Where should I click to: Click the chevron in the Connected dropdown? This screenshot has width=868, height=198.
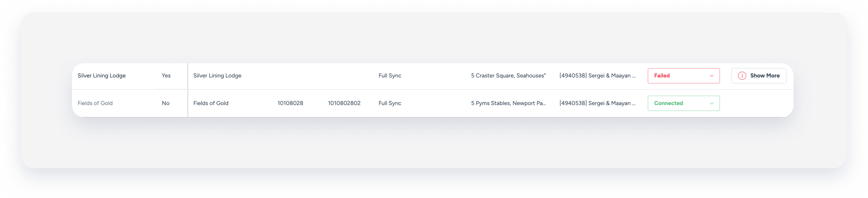coord(711,103)
